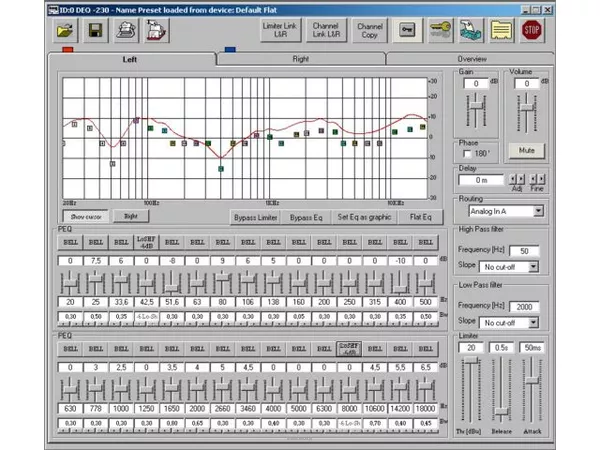This screenshot has height=450, width=600.
Task: Click the fourth toolbar icon with red base
Action: tap(157, 30)
